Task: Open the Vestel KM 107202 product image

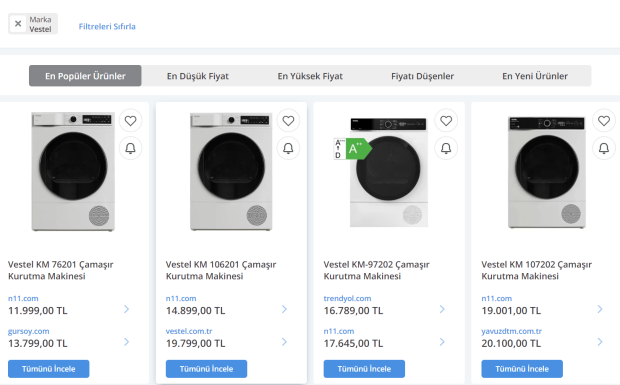Action: (x=546, y=172)
